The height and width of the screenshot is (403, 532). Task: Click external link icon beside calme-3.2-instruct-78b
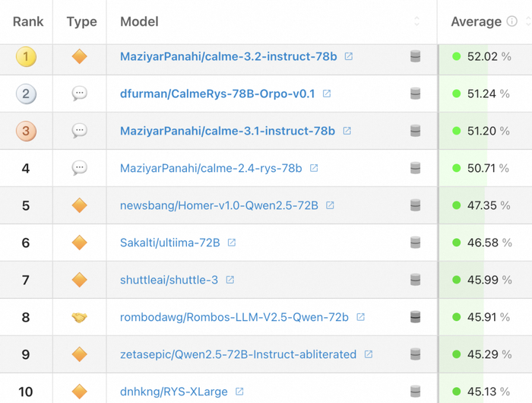click(349, 56)
